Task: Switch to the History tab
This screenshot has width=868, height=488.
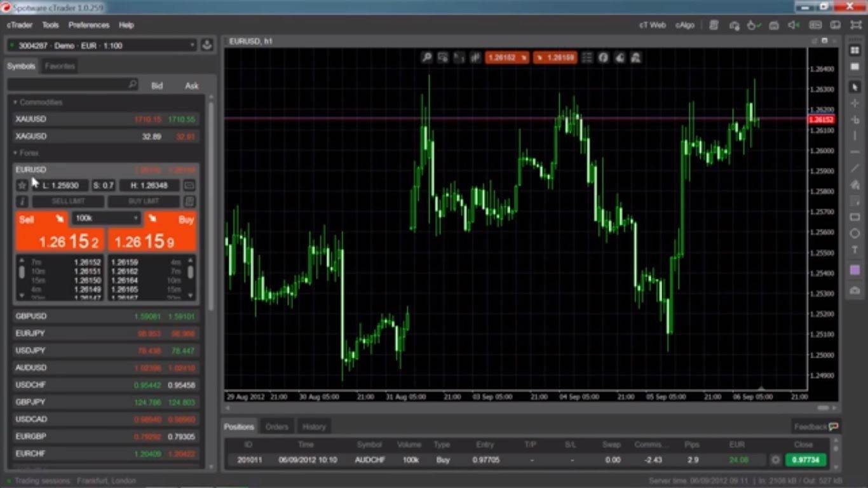Action: tap(314, 426)
